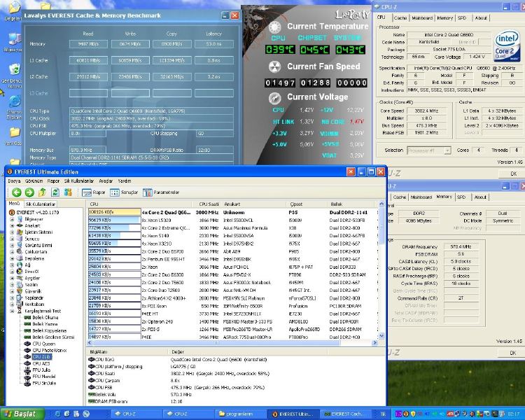Expand the Bilgisayar tree node
Viewport: 525px width, 420px height.
pyautogui.click(x=13, y=219)
